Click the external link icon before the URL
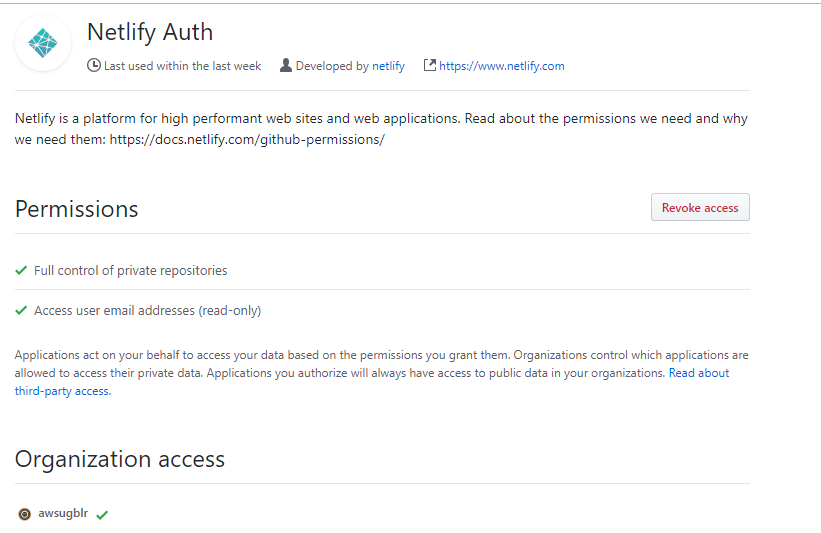The width and height of the screenshot is (821, 533). [429, 65]
